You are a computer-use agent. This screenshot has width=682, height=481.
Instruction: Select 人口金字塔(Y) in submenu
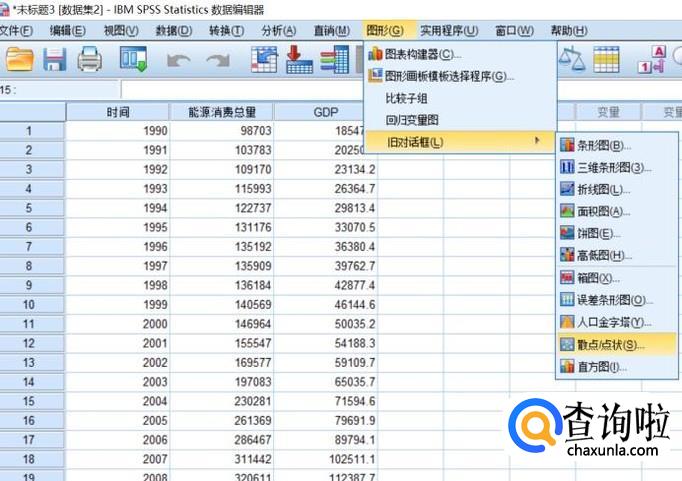click(x=617, y=322)
